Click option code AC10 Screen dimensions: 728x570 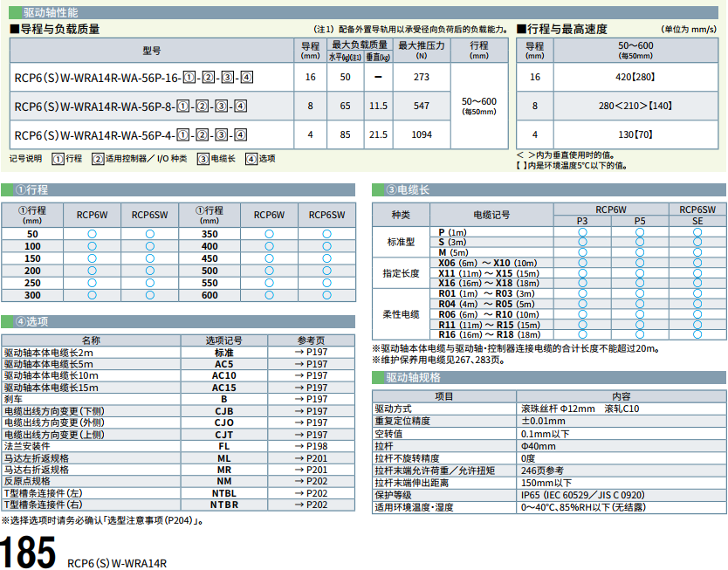[223, 375]
